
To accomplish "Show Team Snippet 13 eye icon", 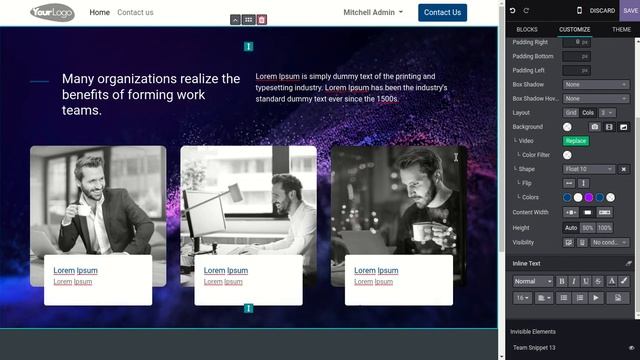I will [x=631, y=348].
